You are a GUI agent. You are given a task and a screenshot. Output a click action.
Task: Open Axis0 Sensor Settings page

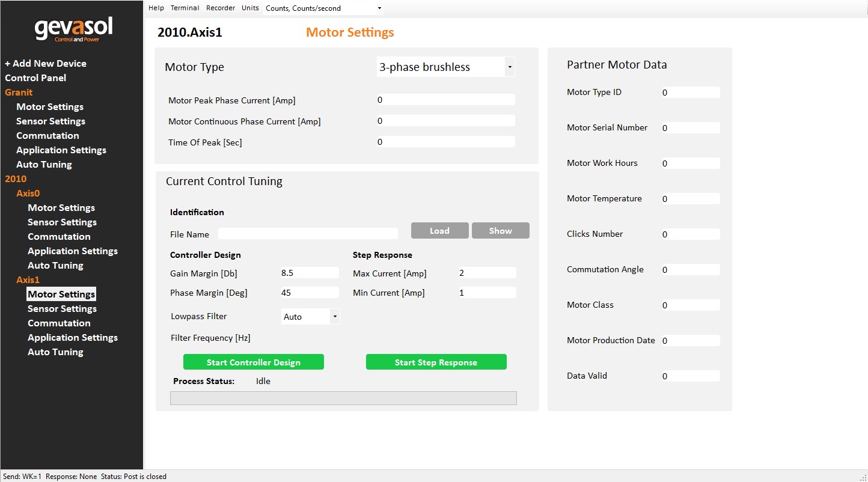click(x=62, y=222)
